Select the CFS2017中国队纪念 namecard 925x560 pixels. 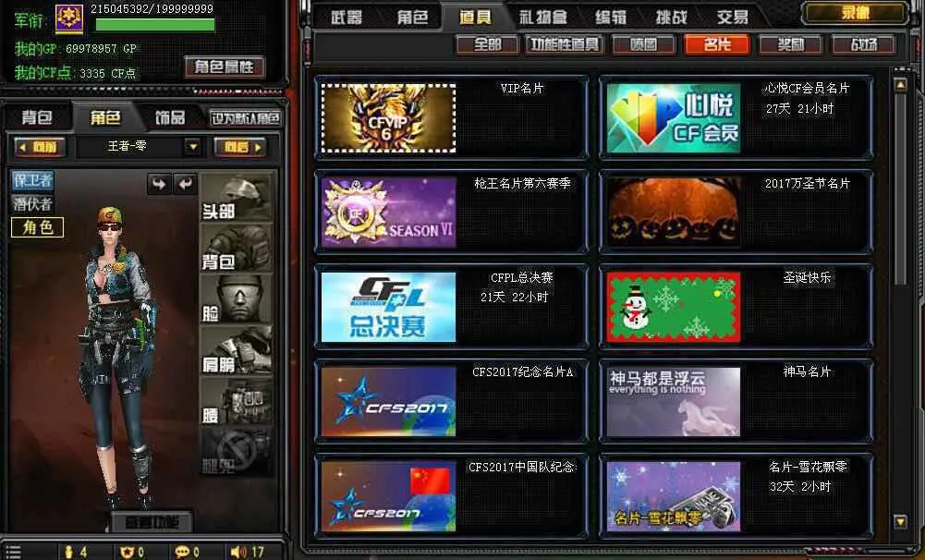tap(388, 496)
